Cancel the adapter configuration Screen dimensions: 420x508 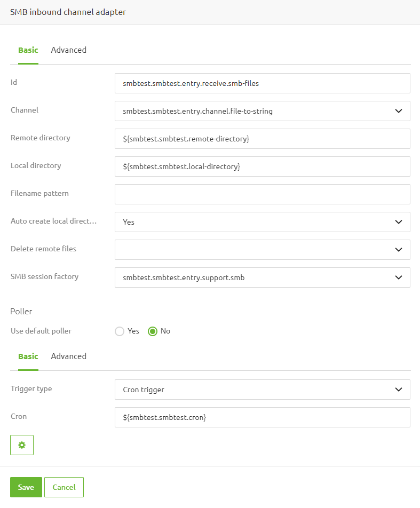click(64, 487)
